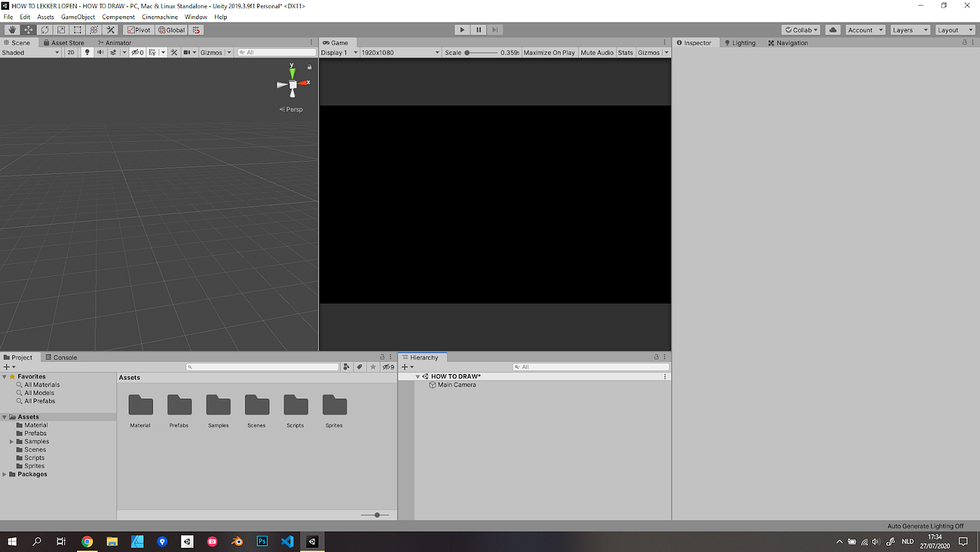Open the Shaded draw mode dropdown
Screen dimensions: 980x552
31,53
